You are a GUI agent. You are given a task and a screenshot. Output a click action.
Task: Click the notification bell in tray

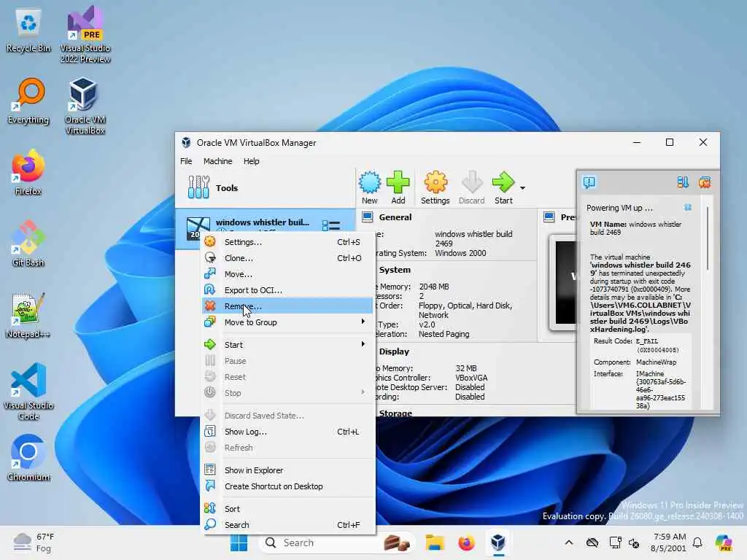coord(697,542)
